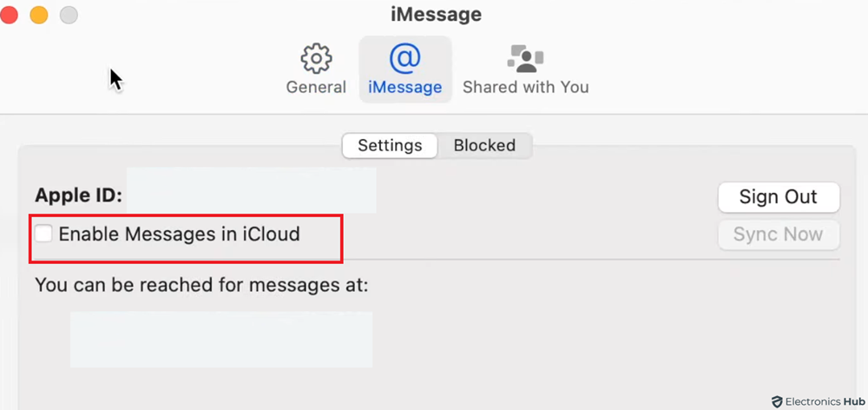Click the General tab label text
The image size is (868, 410).
coord(316,88)
